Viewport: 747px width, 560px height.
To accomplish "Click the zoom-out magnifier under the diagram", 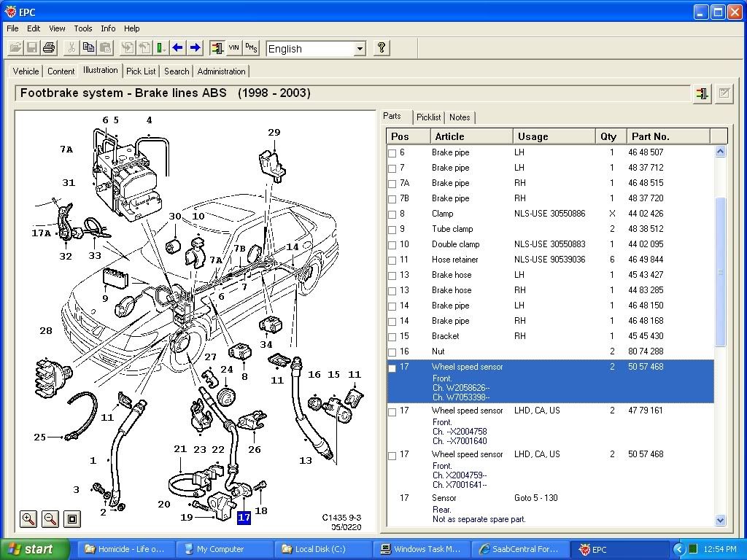I will click(x=50, y=519).
